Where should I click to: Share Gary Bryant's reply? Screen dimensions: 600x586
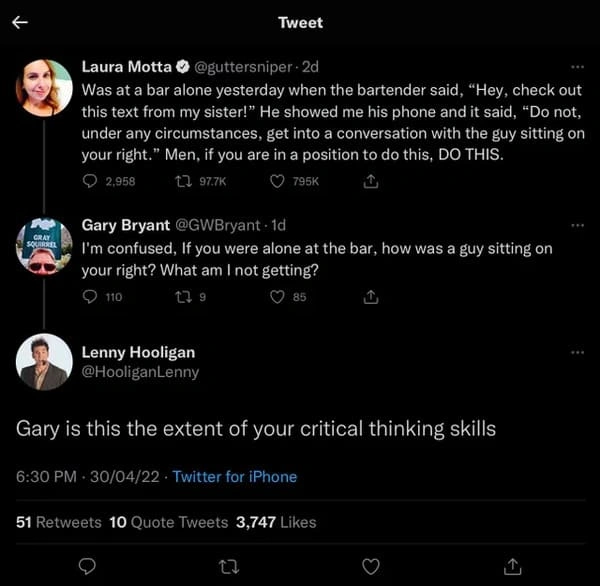click(x=370, y=296)
